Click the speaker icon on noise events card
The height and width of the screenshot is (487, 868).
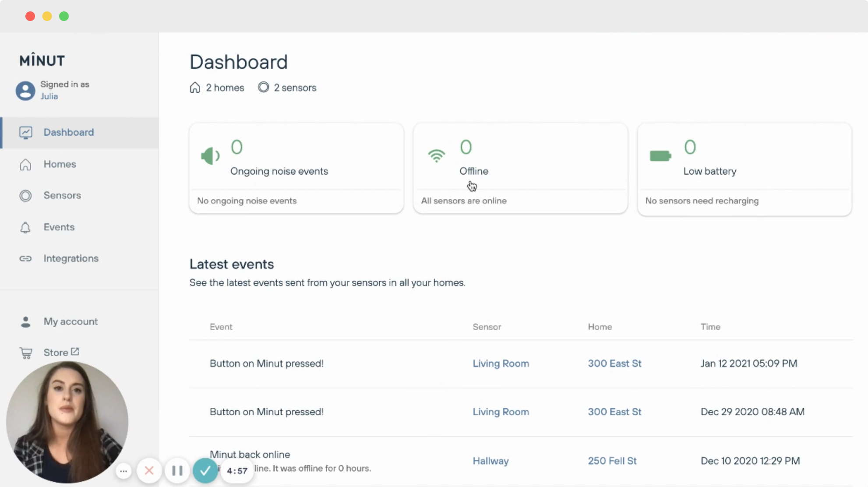210,155
